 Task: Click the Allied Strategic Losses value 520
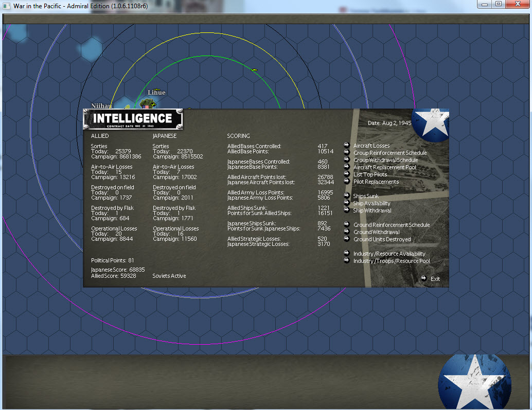pos(322,239)
